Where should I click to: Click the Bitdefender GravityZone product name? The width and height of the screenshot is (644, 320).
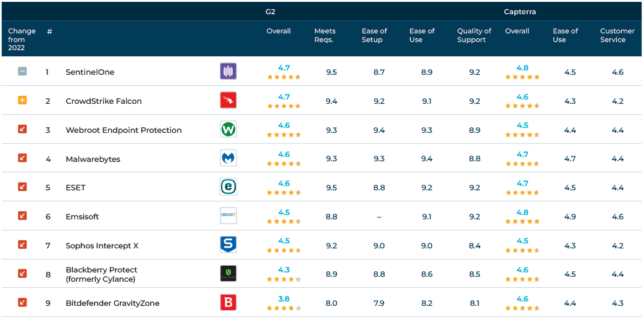(112, 303)
